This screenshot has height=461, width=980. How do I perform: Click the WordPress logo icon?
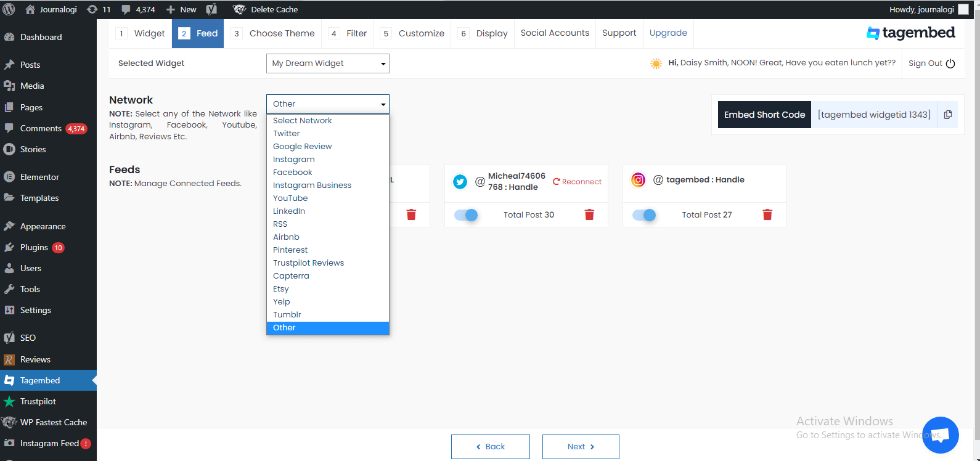pyautogui.click(x=9, y=9)
